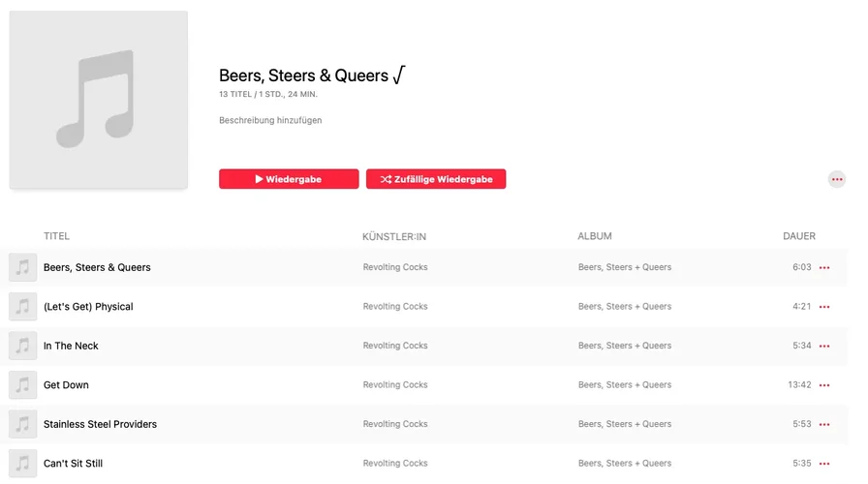Click the Get Down track artwork icon

[x=23, y=385]
